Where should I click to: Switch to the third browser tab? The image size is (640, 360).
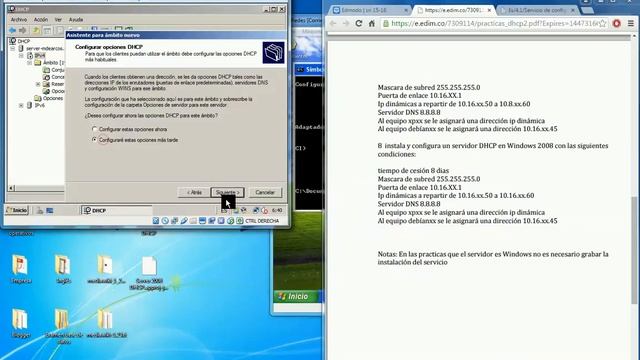click(x=537, y=10)
